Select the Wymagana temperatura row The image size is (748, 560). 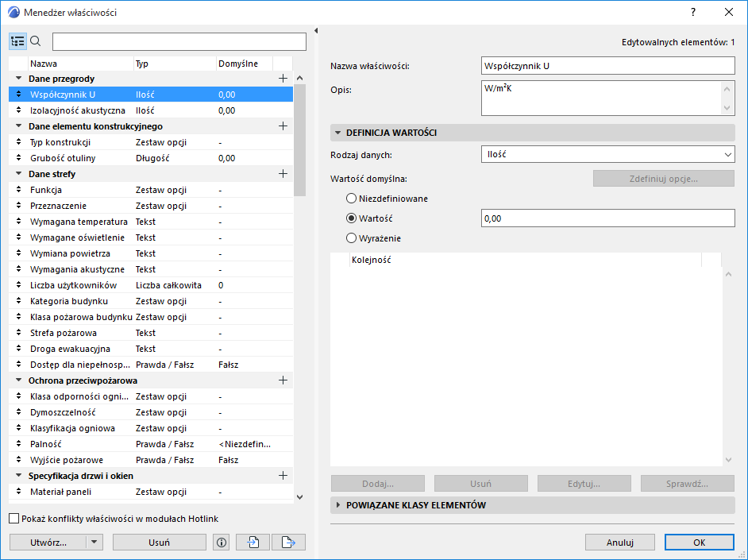151,222
